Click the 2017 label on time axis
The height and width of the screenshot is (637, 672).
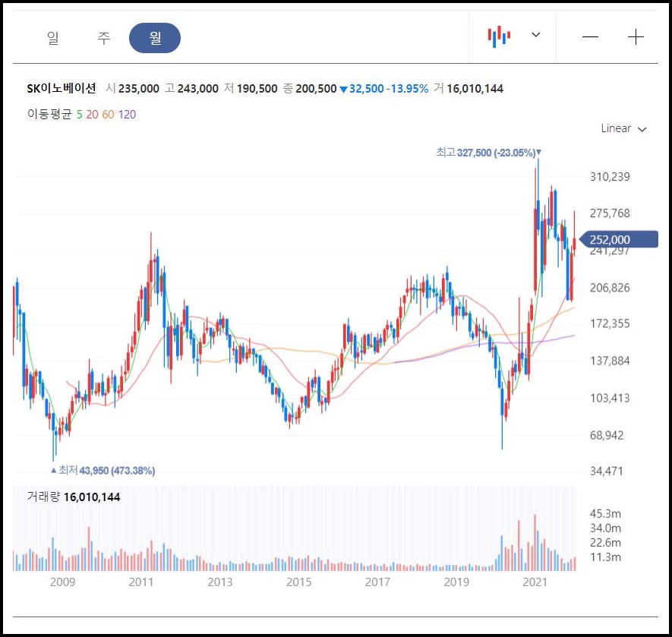point(377,582)
